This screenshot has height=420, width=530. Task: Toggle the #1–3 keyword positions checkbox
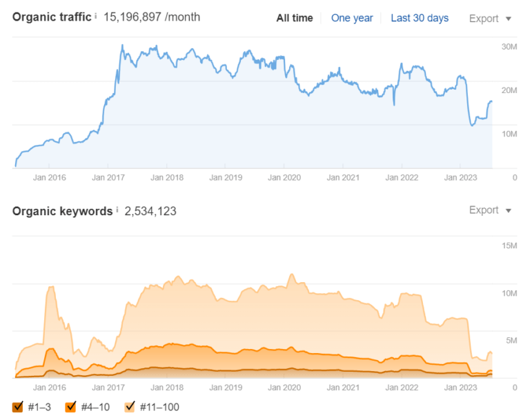(18, 407)
